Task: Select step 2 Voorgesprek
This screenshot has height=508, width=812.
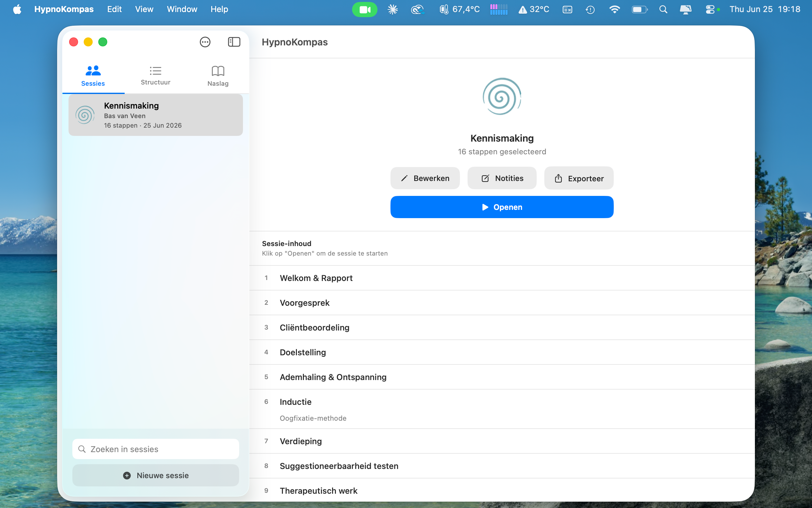Action: (x=502, y=303)
